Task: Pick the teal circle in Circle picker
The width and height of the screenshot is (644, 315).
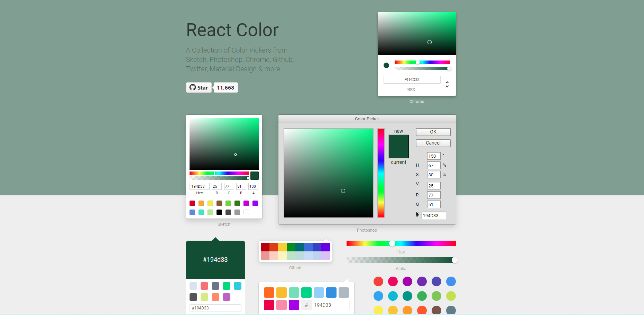Action: [x=407, y=296]
